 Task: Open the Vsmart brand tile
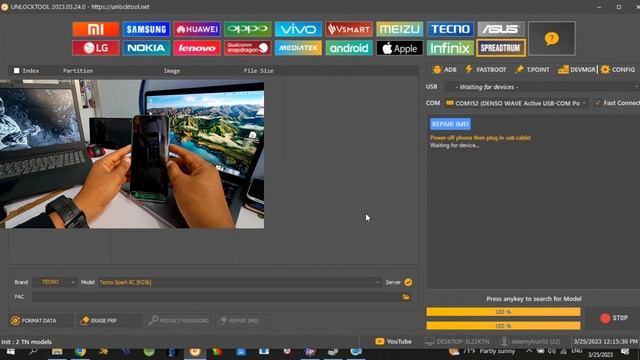(349, 29)
